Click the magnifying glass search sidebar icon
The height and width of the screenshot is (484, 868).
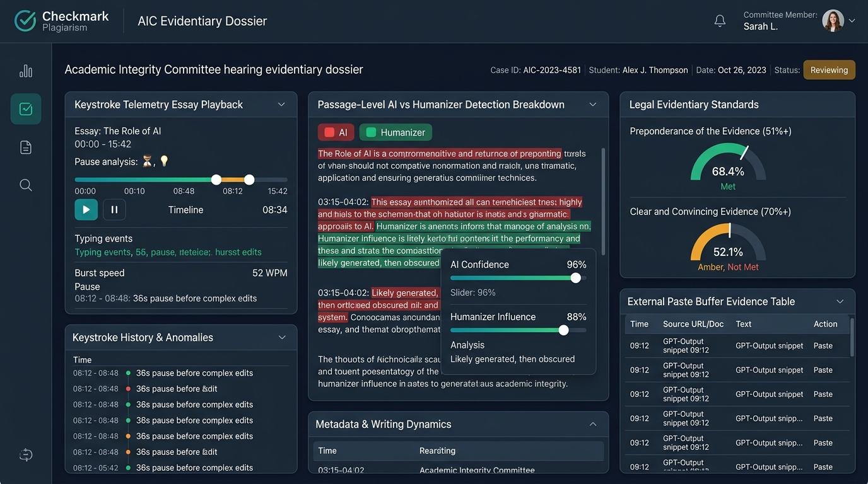click(26, 185)
